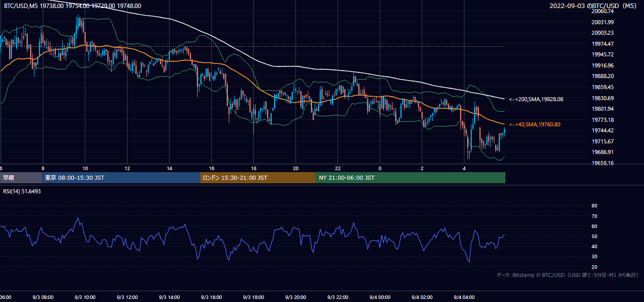This screenshot has height=302, width=644.
Task: Click the 9/3 16:00 time axis label
Action: (x=211, y=297)
